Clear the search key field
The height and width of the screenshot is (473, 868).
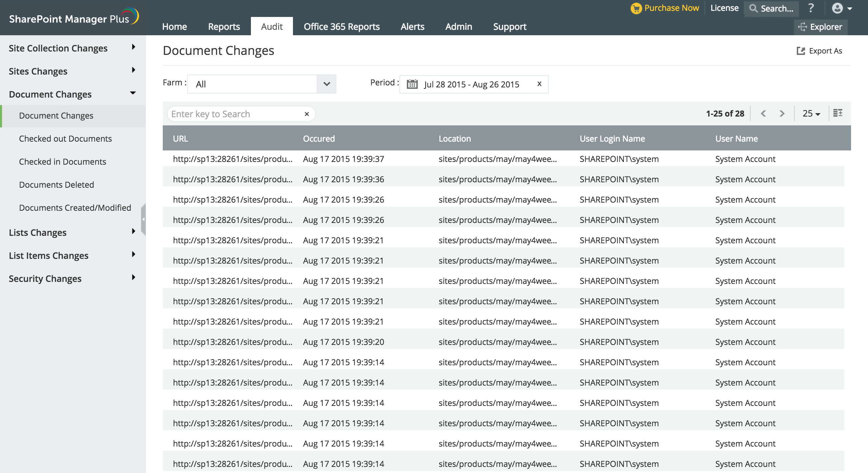(307, 114)
